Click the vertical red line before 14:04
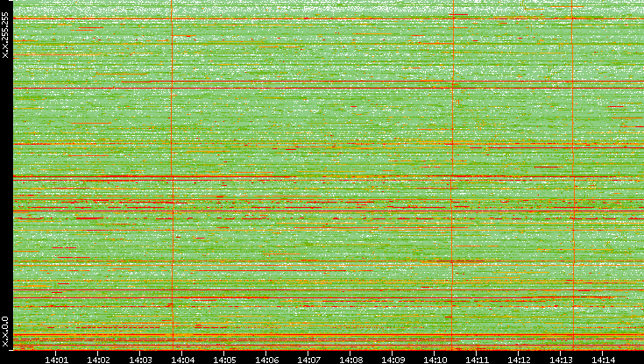 (x=172, y=175)
